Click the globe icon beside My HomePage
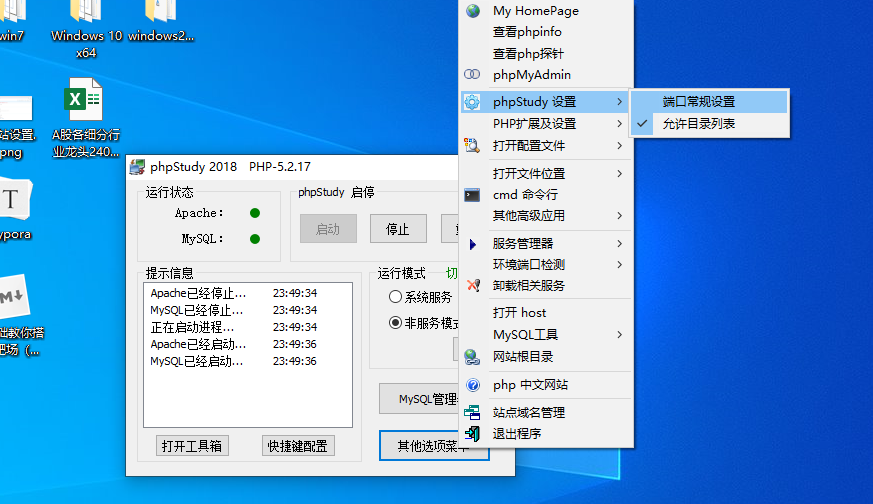873x504 pixels. 473,11
